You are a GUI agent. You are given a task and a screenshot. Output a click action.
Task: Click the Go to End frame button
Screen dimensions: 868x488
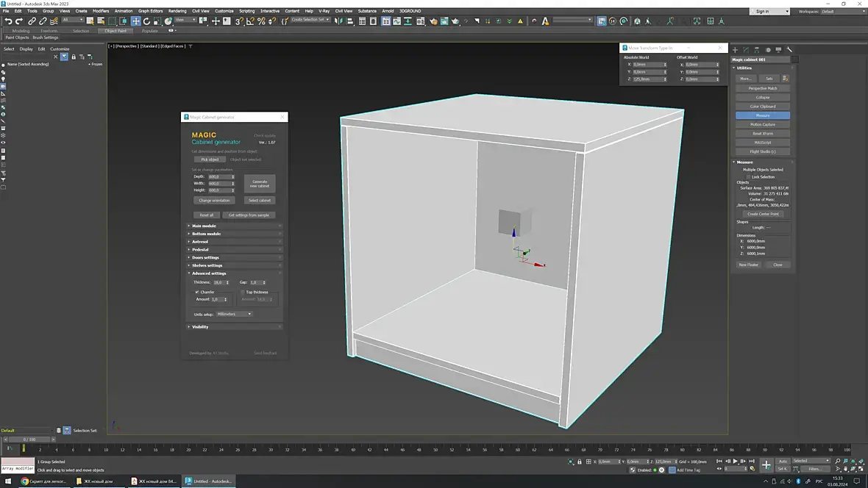(753, 462)
